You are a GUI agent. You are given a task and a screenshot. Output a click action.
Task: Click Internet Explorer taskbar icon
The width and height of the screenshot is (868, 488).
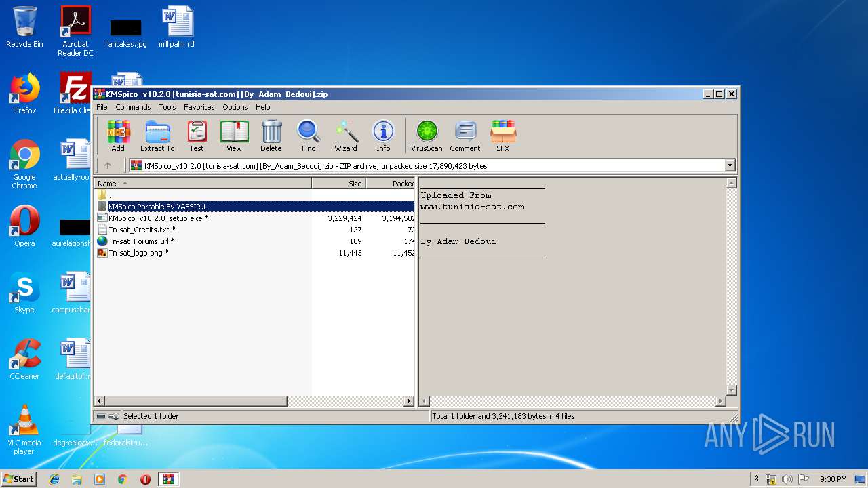tap(54, 479)
